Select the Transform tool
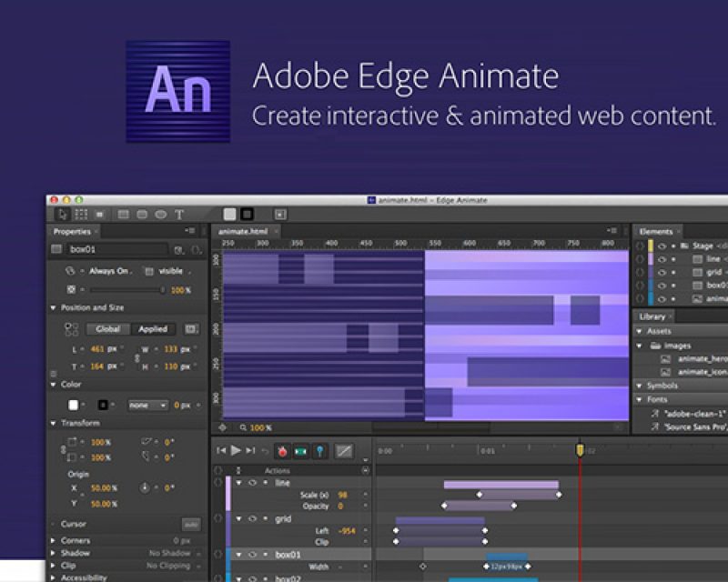Viewport: 728px width, 582px height. (x=82, y=215)
